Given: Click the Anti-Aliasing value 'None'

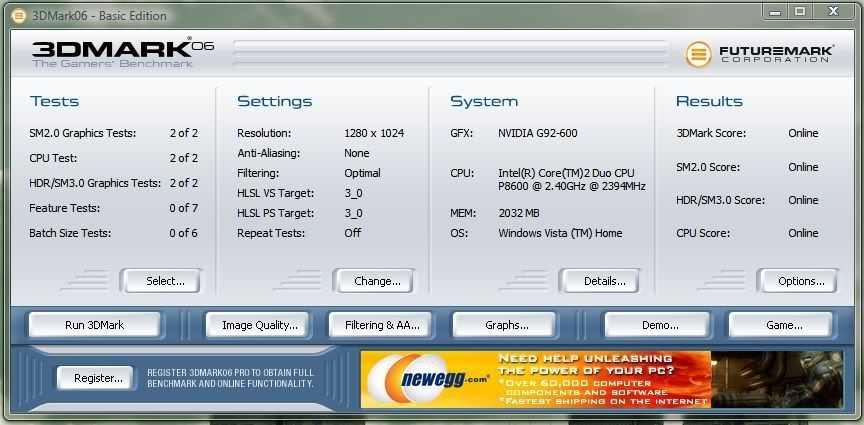Looking at the screenshot, I should 357,153.
